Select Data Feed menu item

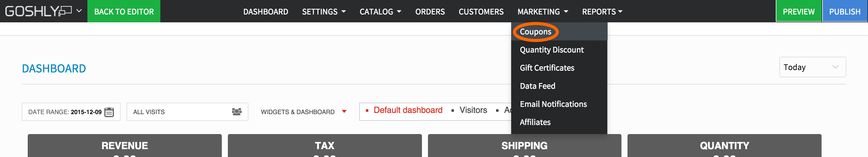pos(537,86)
